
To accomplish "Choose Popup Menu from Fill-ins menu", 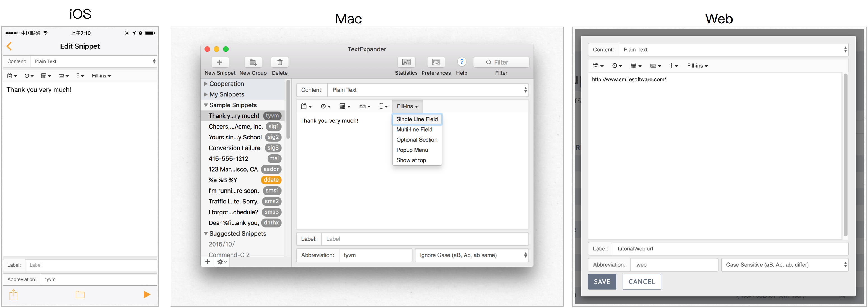I will pos(417,150).
